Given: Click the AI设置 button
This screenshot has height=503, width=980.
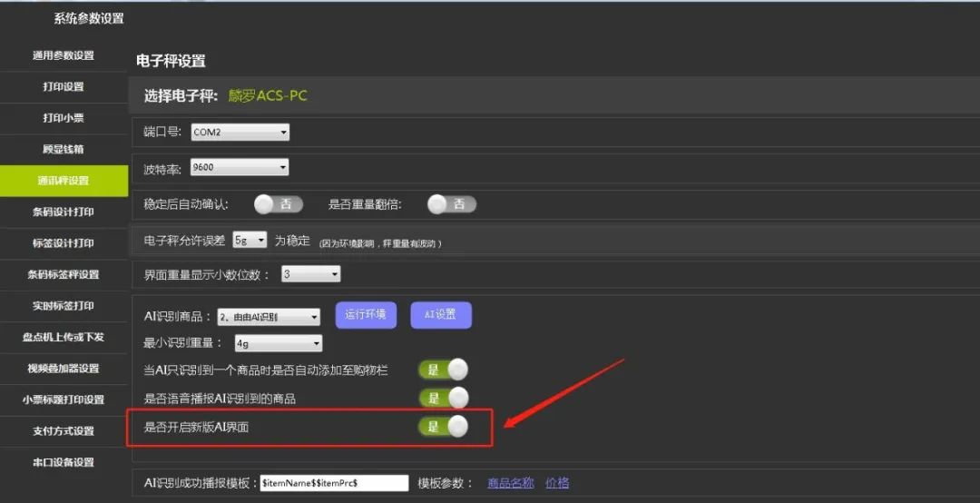Looking at the screenshot, I should click(440, 315).
